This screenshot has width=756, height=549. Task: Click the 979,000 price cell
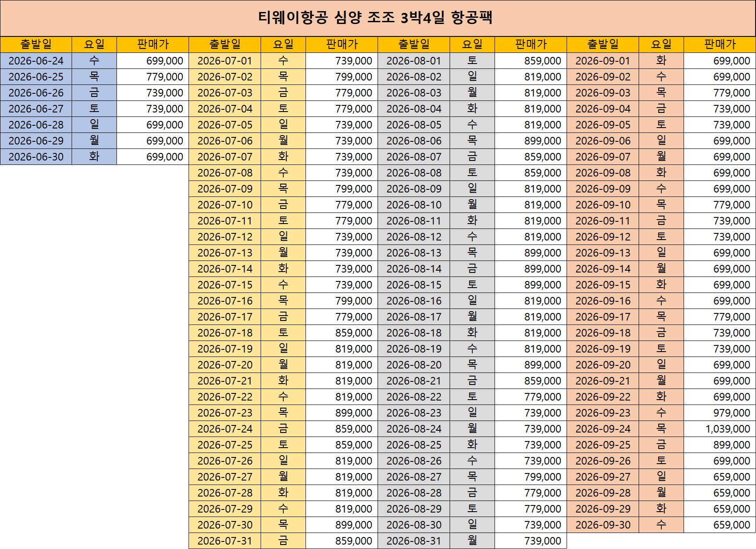click(720, 413)
